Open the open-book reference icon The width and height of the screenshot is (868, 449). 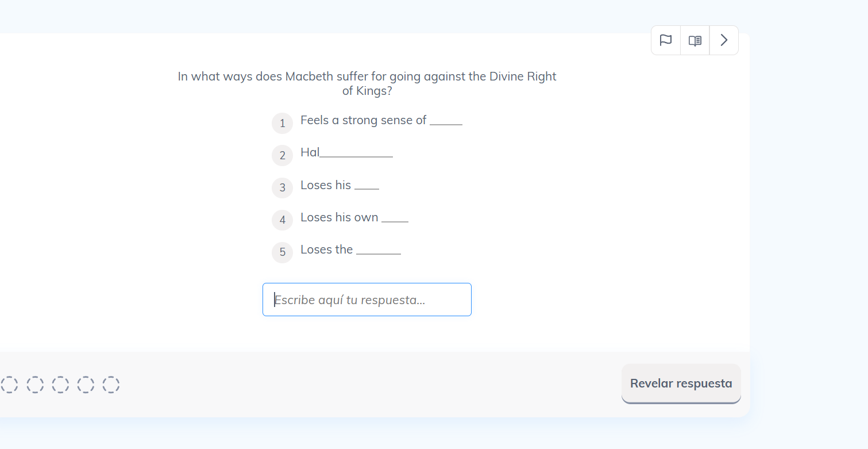click(695, 40)
